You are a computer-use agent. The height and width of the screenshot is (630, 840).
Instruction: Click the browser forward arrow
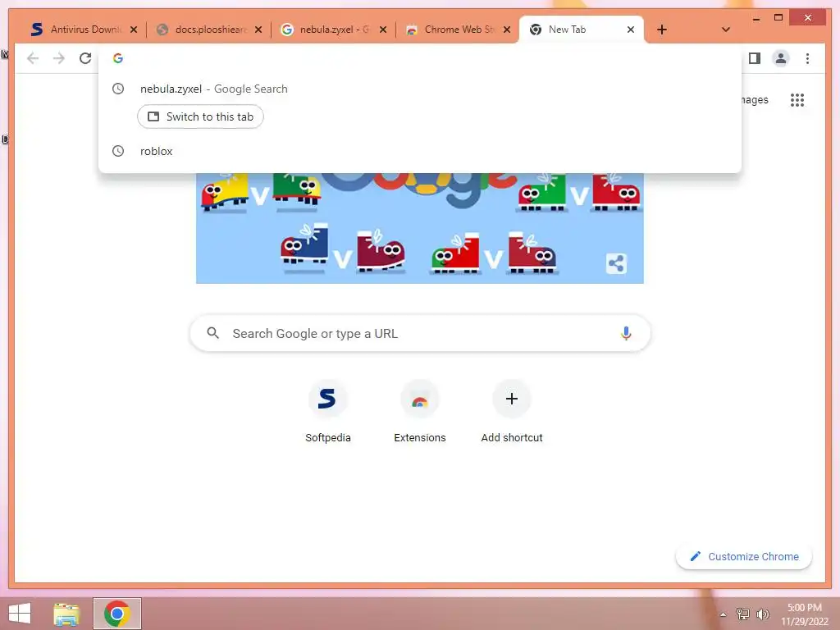coord(59,58)
